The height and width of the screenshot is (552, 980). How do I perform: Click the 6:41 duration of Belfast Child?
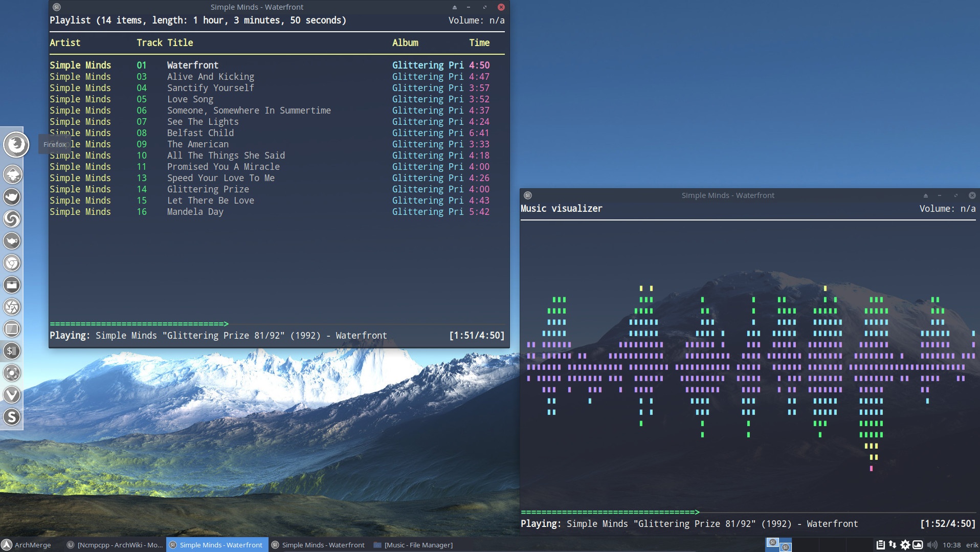(x=479, y=133)
